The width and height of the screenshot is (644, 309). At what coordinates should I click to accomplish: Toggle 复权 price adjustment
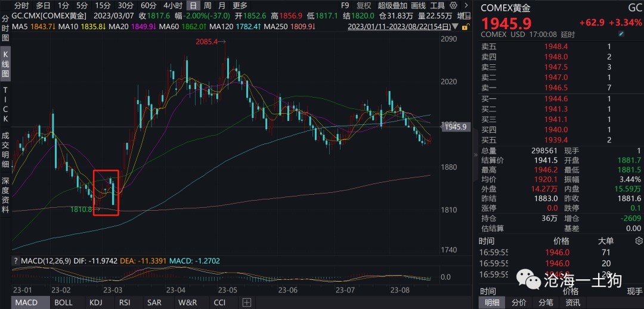point(364,5)
